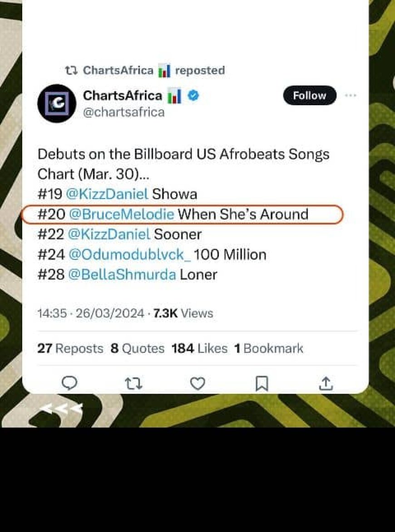This screenshot has height=532, width=395.
Task: Open the @BruceMelodie mention link
Action: tap(121, 214)
